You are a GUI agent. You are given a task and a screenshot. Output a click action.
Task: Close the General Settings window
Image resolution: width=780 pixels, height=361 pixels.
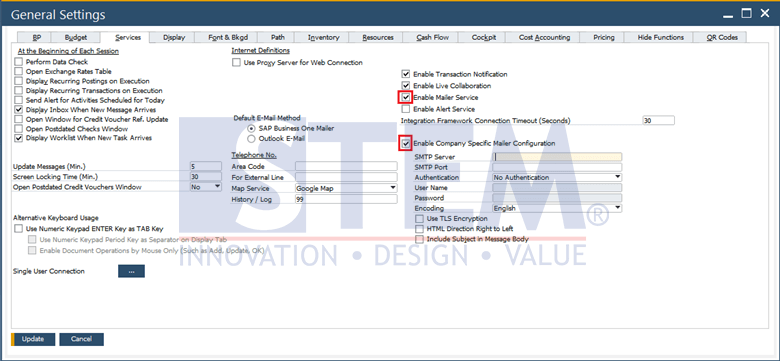(765, 14)
